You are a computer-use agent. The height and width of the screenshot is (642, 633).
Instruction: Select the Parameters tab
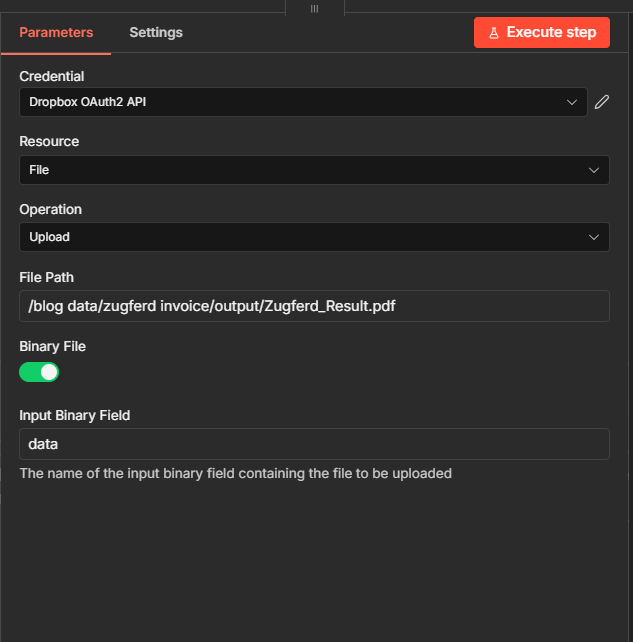pos(56,32)
